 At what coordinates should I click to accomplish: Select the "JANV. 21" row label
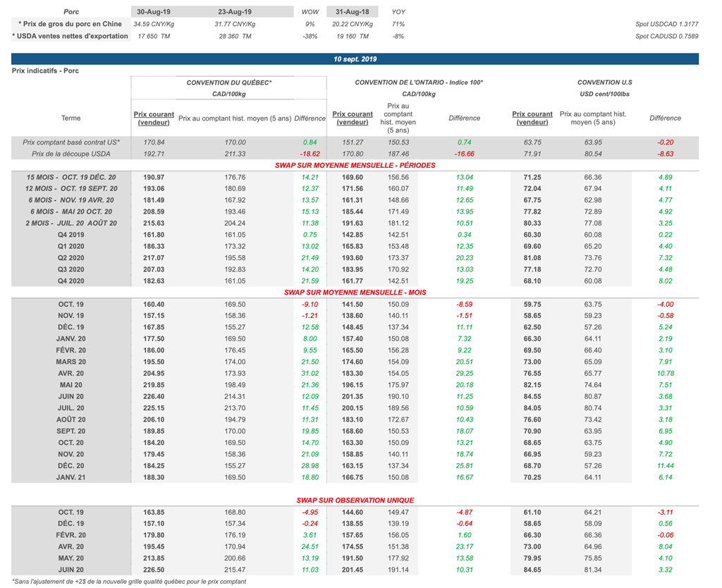click(x=71, y=477)
